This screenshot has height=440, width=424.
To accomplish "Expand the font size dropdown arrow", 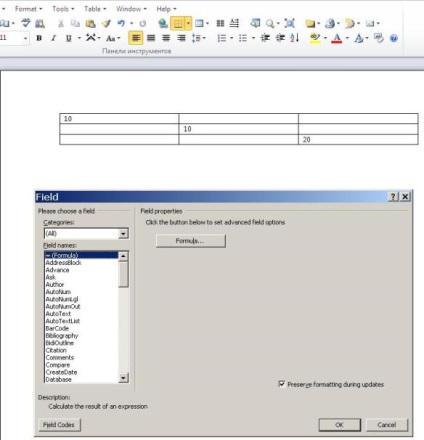I will click(26, 38).
